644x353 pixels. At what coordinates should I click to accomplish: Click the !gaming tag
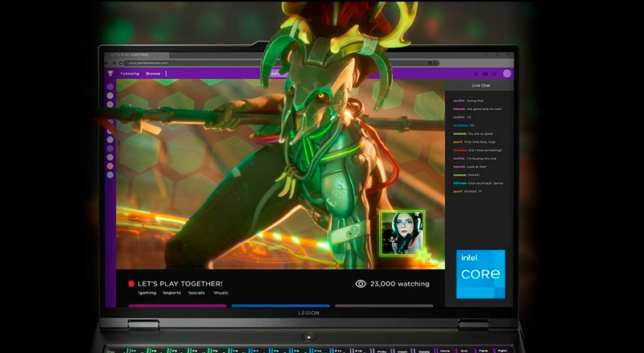coord(147,293)
